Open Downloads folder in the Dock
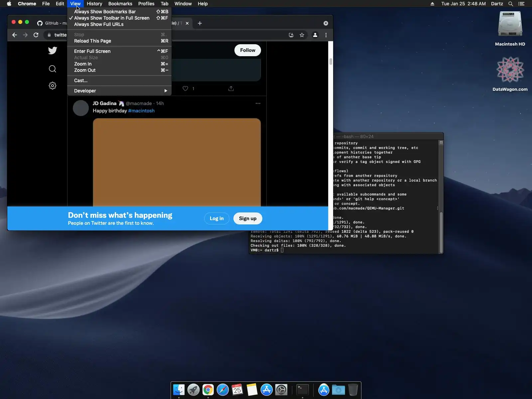 338,390
